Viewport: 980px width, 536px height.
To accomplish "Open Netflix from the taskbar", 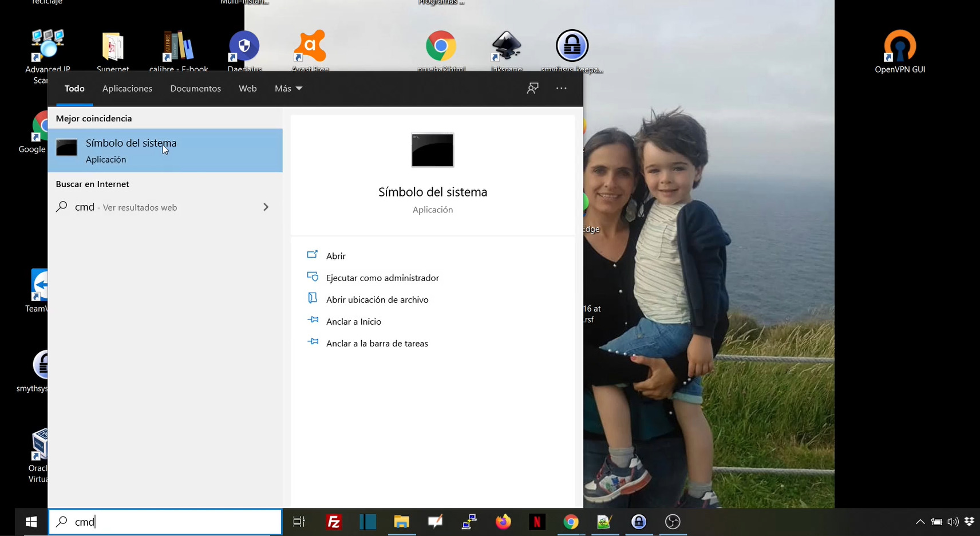I will click(537, 522).
